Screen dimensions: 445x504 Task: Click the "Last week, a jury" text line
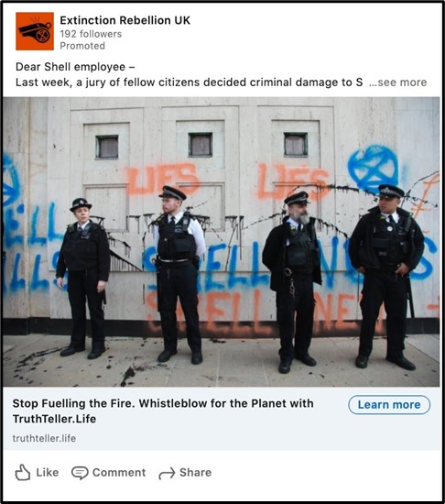pos(190,82)
